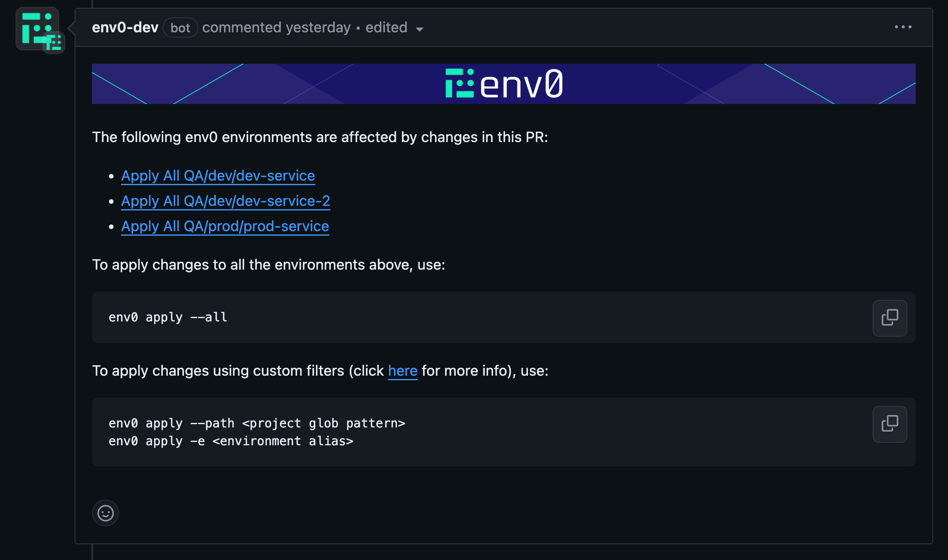
Task: Click the 'edited' label in header
Action: [386, 28]
